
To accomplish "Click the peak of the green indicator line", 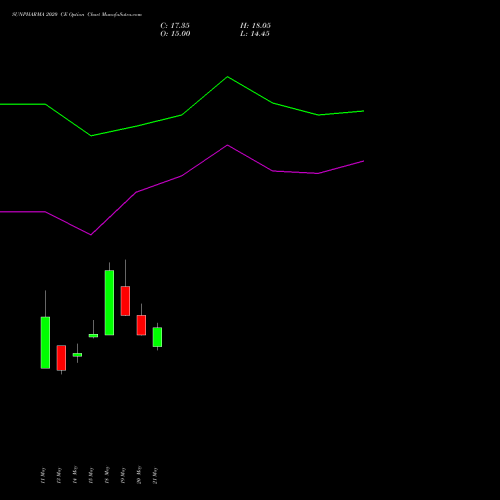I will click(x=228, y=77).
